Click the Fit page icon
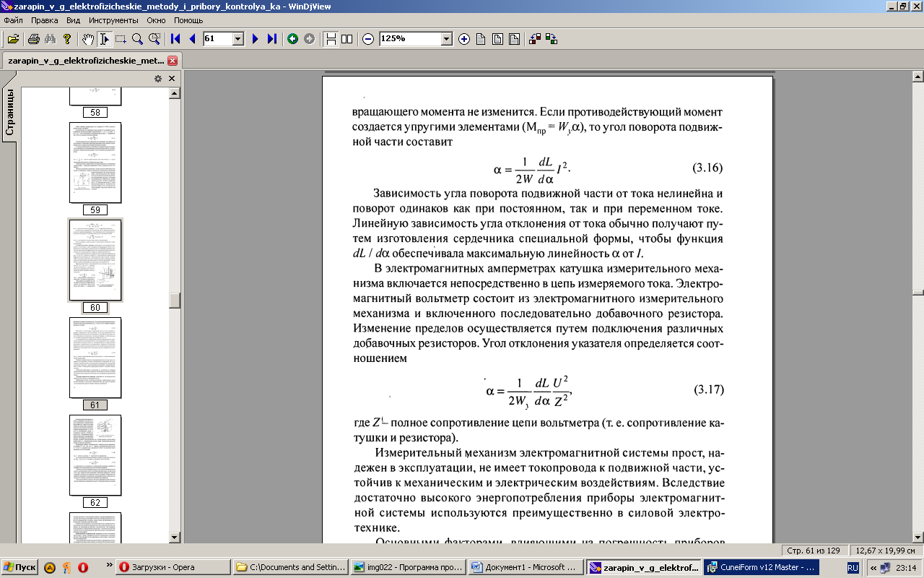 [514, 39]
